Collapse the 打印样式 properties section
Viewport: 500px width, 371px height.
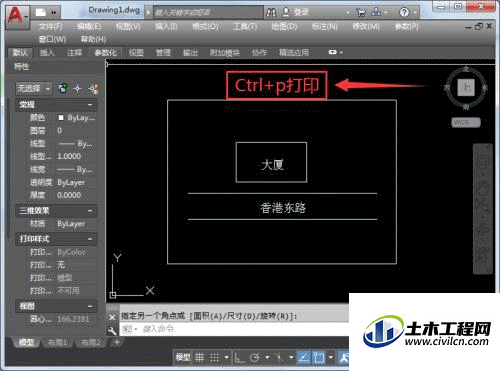click(90, 239)
